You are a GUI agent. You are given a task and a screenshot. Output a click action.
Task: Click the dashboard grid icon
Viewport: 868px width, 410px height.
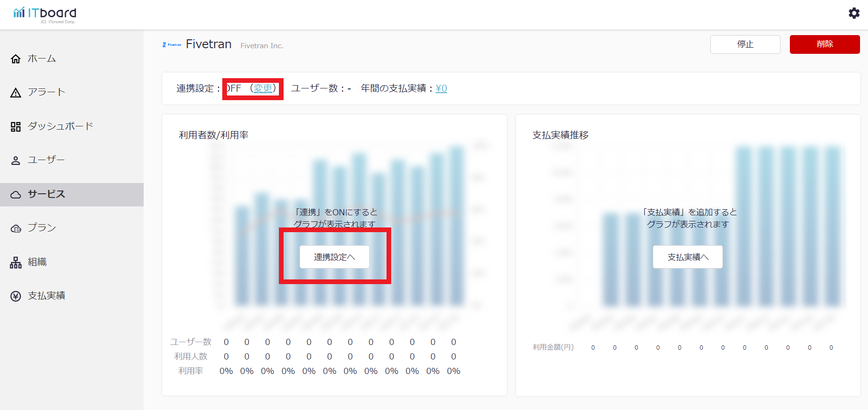(x=16, y=127)
